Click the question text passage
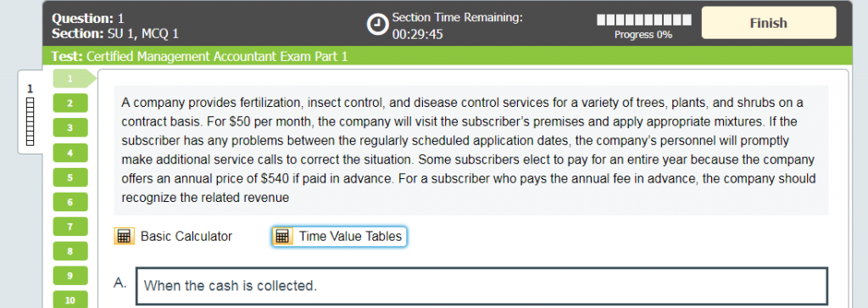868x308 pixels. [x=471, y=150]
